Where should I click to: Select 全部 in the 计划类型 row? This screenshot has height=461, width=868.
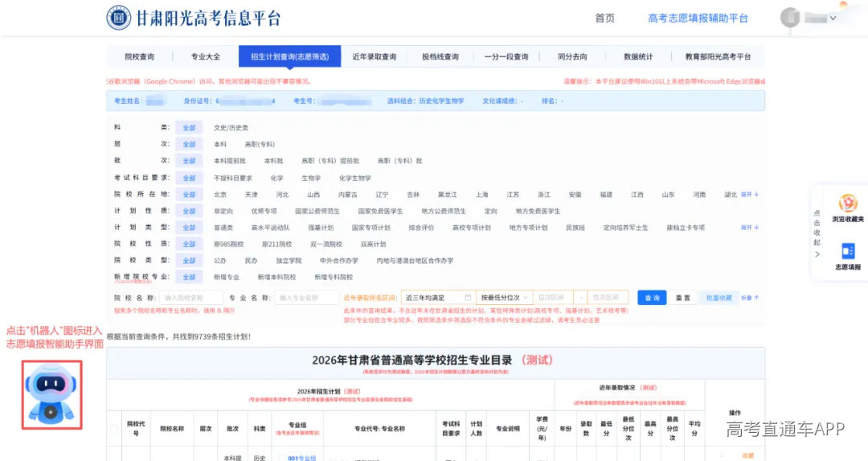(x=189, y=227)
